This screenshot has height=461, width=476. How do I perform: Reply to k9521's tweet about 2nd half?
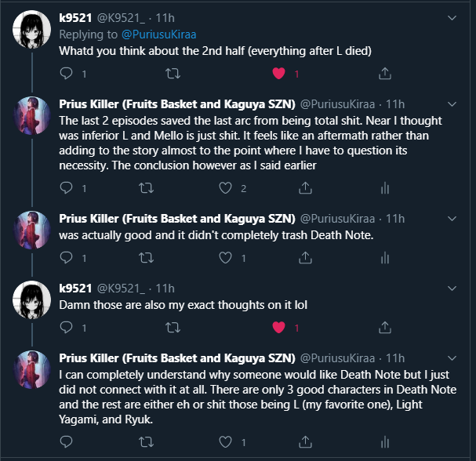(67, 74)
